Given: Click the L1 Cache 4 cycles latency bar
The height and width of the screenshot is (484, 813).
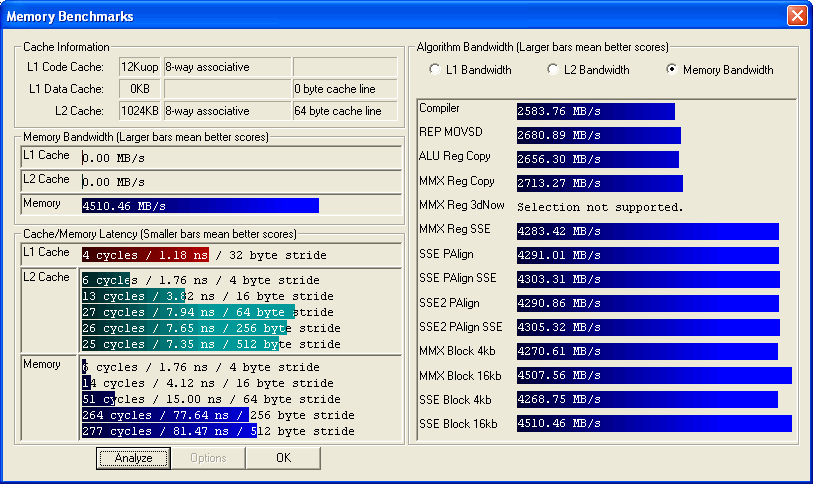Looking at the screenshot, I should (145, 255).
